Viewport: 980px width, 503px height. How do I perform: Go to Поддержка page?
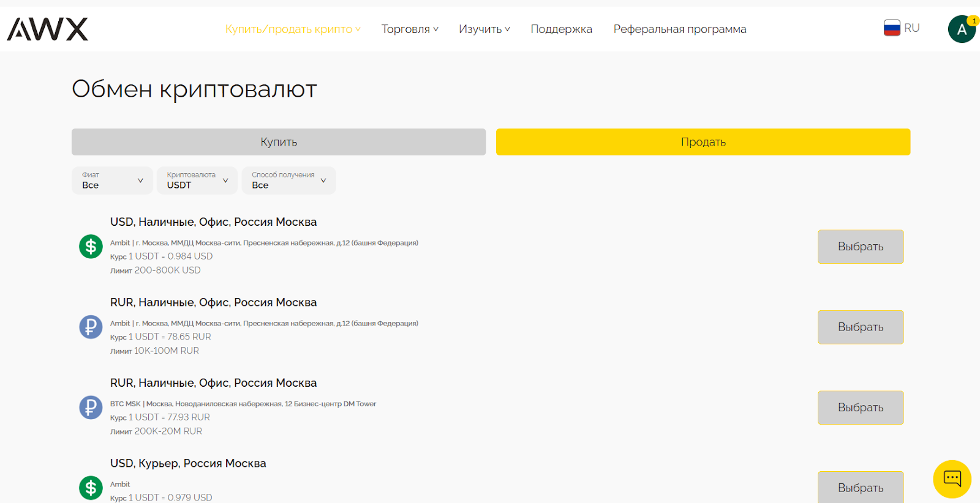[561, 29]
